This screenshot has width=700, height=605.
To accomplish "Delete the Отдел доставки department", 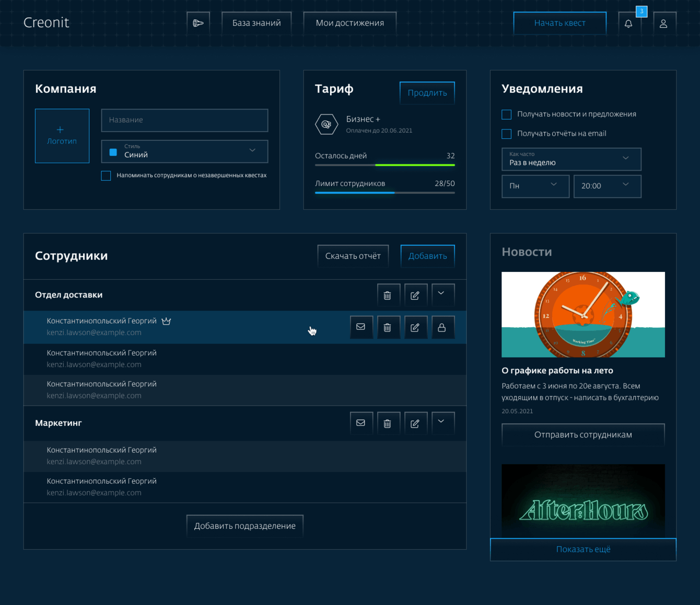I will click(x=388, y=295).
